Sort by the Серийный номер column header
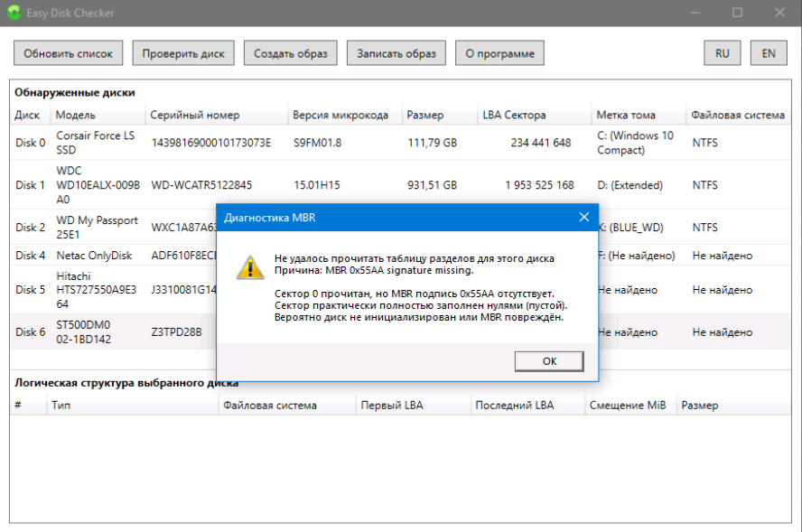The image size is (802, 532). (195, 115)
